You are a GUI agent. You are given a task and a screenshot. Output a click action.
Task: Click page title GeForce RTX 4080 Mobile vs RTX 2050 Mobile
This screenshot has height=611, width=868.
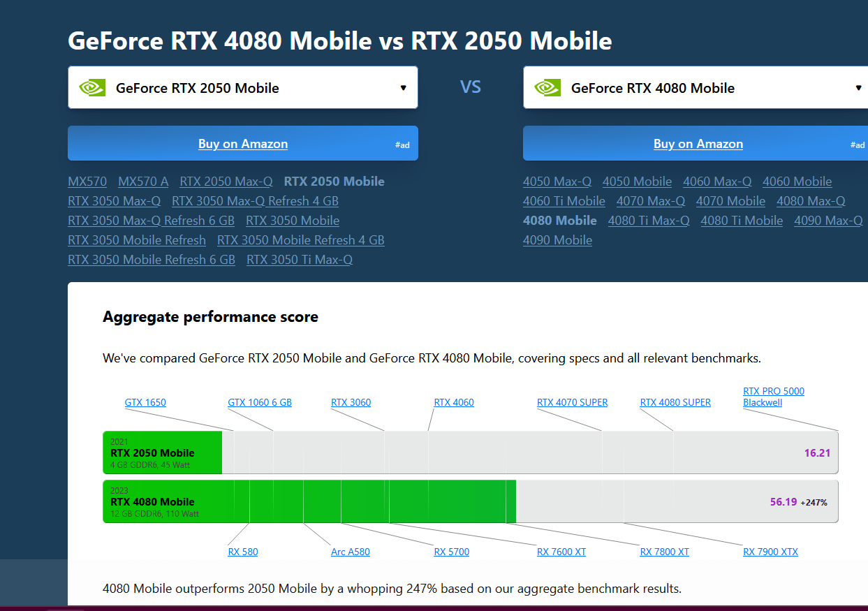[x=340, y=41]
